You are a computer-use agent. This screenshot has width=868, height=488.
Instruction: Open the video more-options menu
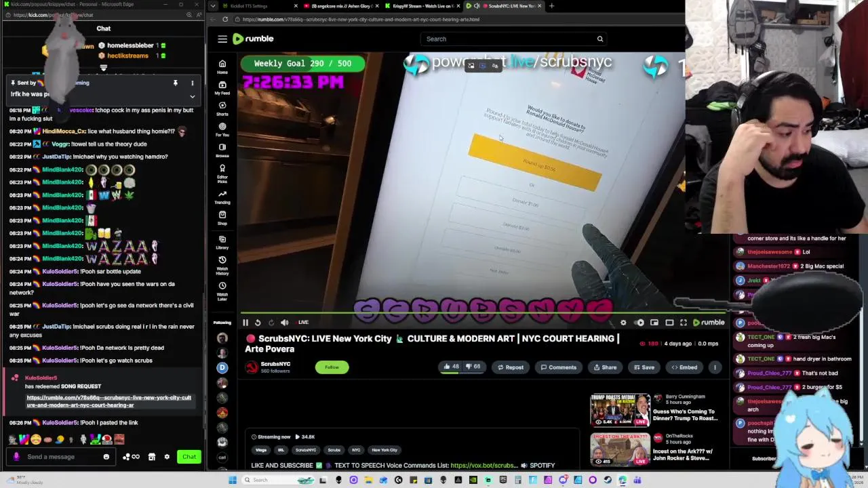[x=714, y=367]
